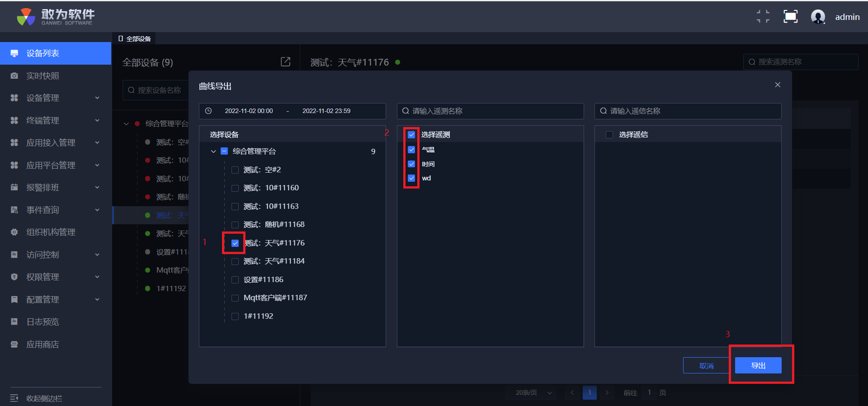
Task: Check the 测试: 随机#11168 device checkbox
Action: point(235,225)
